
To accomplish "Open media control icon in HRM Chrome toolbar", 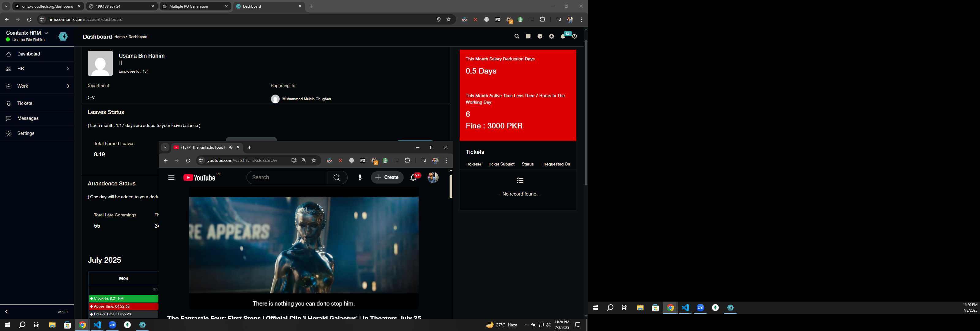I will click(x=559, y=19).
